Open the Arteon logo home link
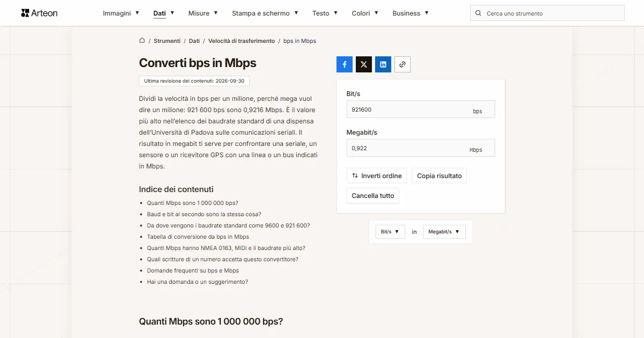Image resolution: width=644 pixels, height=338 pixels. tap(39, 13)
